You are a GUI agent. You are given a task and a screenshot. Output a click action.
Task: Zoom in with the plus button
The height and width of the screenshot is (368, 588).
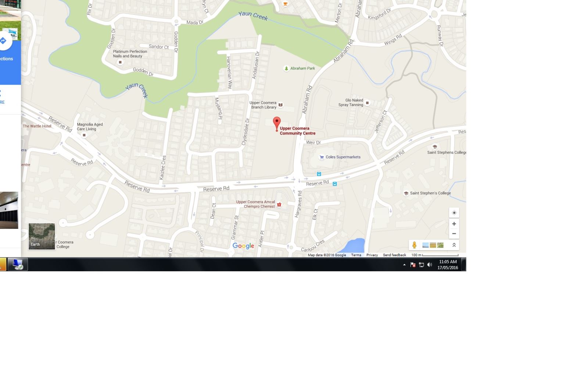[454, 224]
